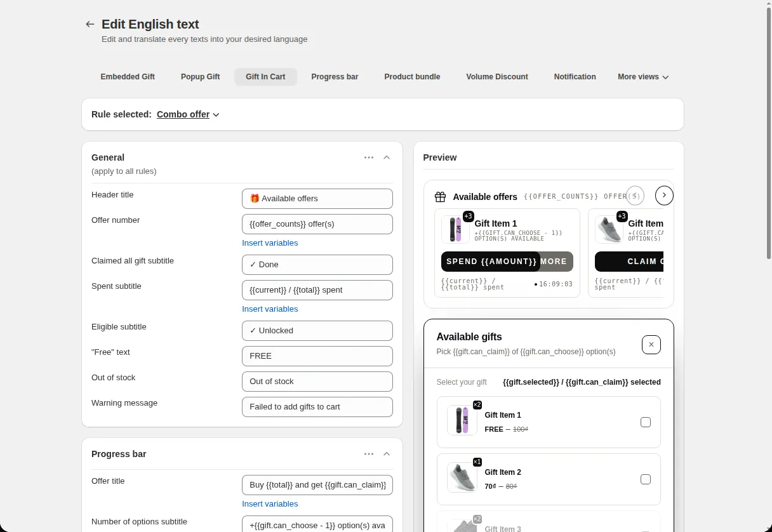Image resolution: width=772 pixels, height=532 pixels.
Task: Check the Gift Item 1 checkbox
Action: [x=646, y=422]
